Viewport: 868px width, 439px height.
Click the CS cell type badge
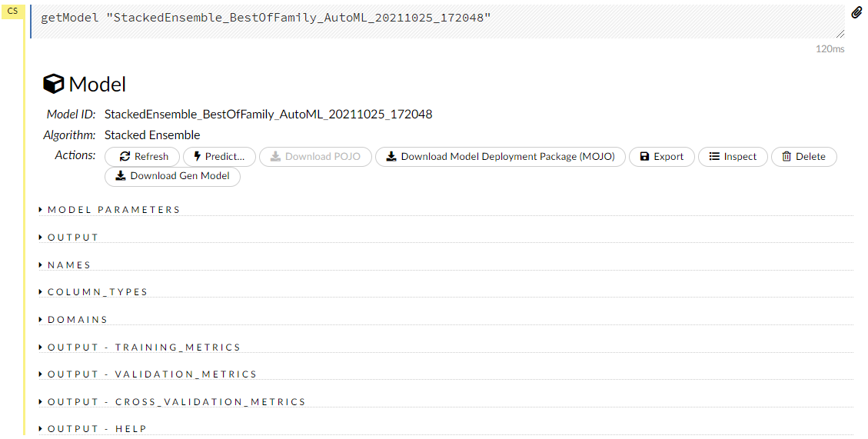[x=12, y=12]
